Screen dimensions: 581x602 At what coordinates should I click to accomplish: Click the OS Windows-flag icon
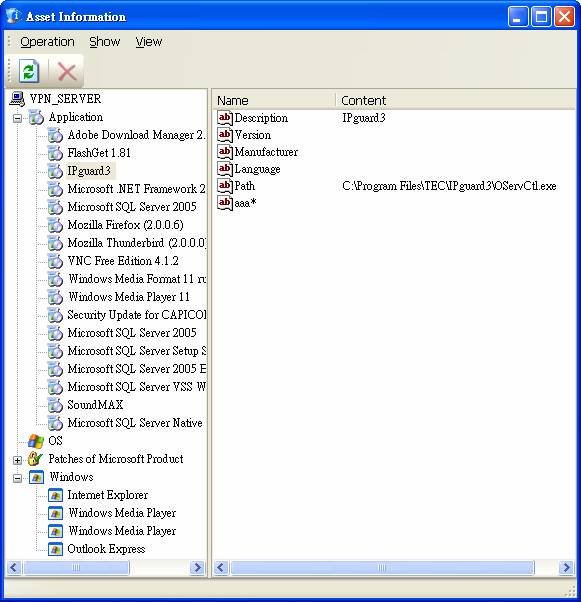36,441
